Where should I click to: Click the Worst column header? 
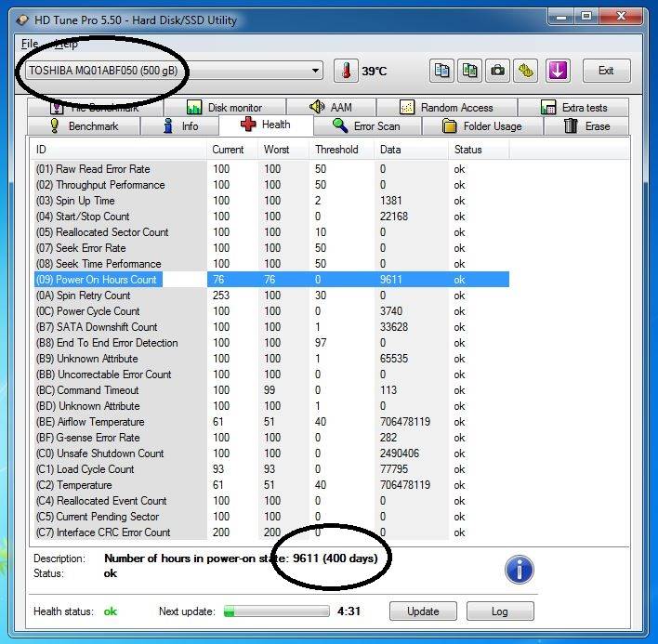click(x=283, y=150)
